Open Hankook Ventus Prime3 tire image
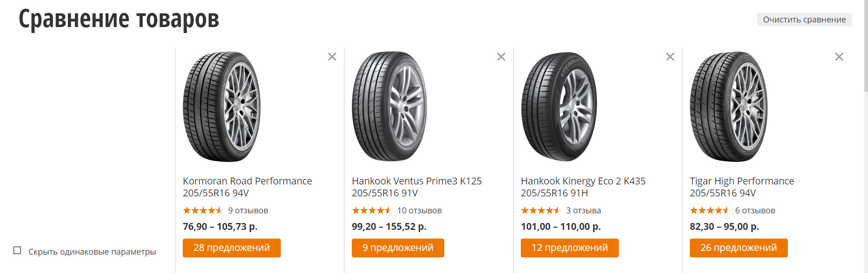The width and height of the screenshot is (868, 273). pyautogui.click(x=389, y=106)
